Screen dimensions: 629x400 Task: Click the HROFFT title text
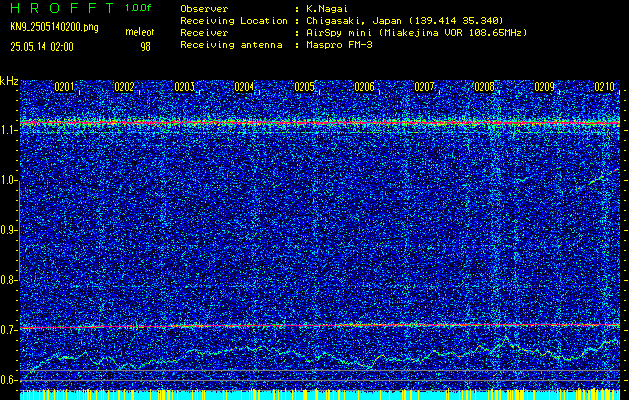pyautogui.click(x=62, y=8)
